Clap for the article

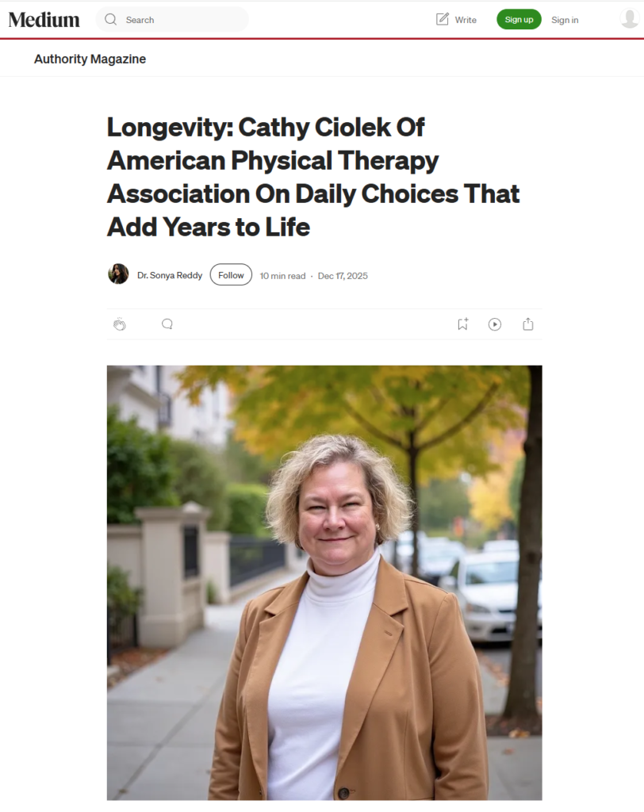pos(120,324)
